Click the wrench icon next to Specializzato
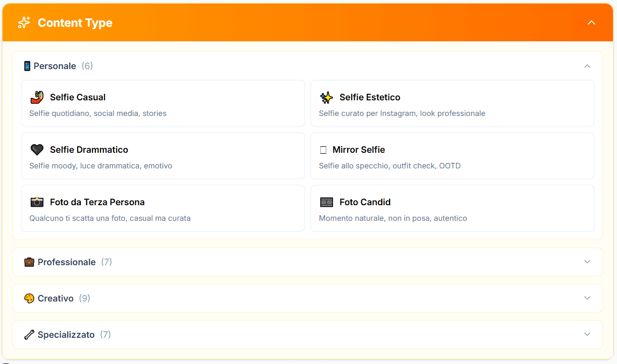 (x=29, y=335)
